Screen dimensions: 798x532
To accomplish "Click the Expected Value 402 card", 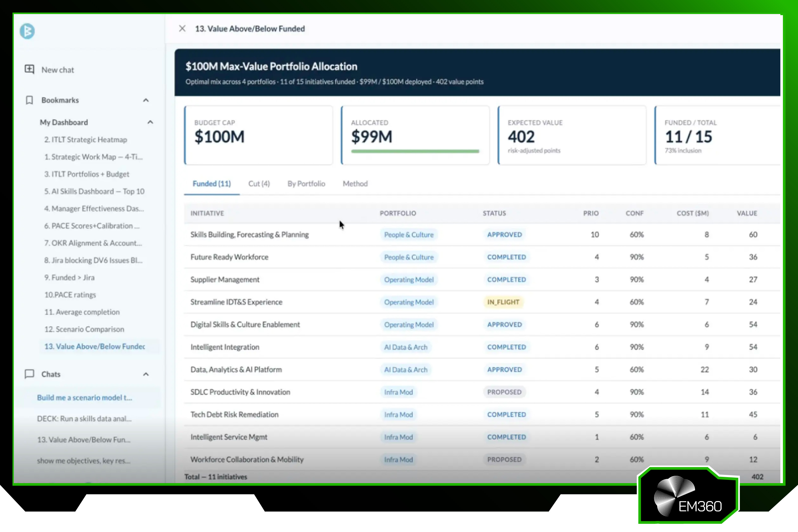I will pos(572,135).
